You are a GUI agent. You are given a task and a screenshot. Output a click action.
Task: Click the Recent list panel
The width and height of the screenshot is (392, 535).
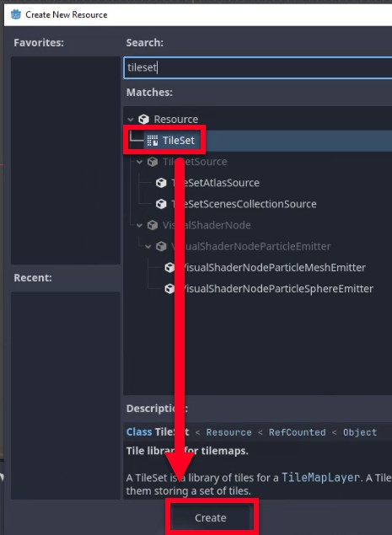pyautogui.click(x=66, y=395)
